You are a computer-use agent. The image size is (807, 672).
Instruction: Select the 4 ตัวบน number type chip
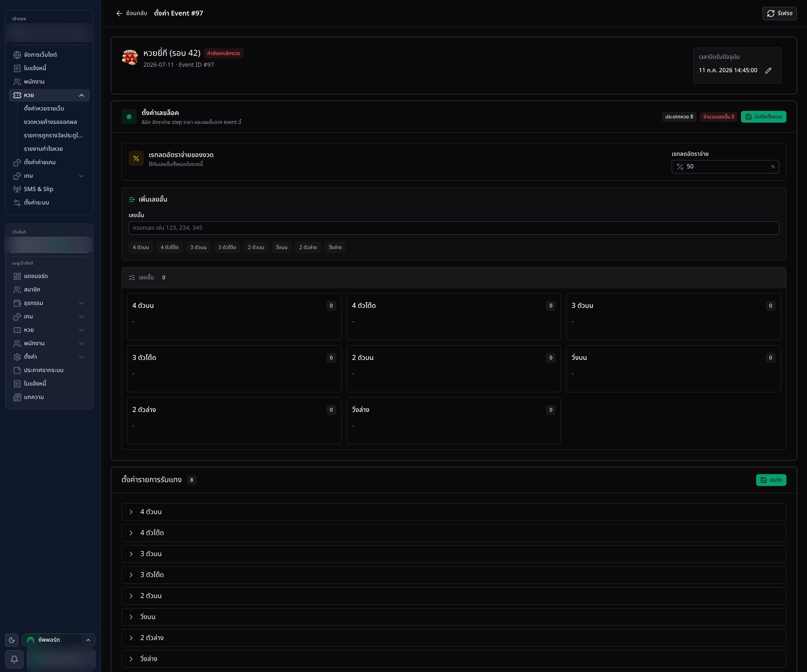141,247
